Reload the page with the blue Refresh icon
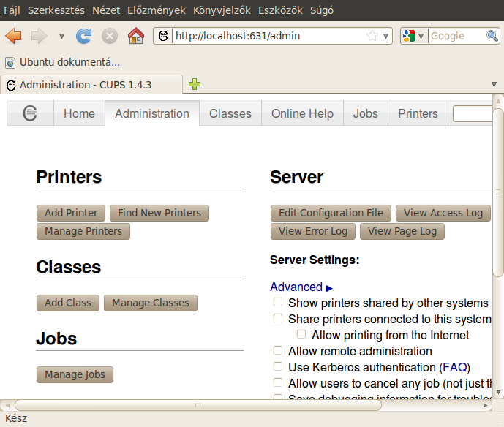This screenshot has height=427, width=504. [83, 36]
